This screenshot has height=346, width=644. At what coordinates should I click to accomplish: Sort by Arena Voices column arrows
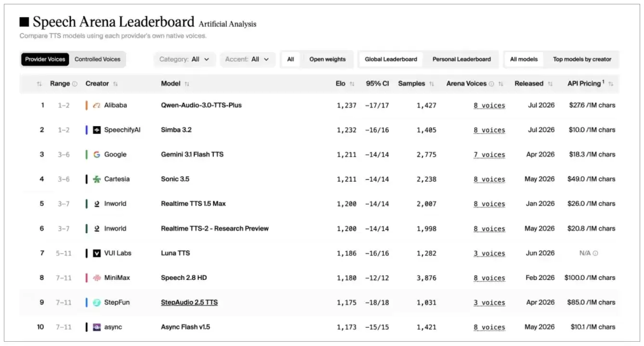pos(501,84)
